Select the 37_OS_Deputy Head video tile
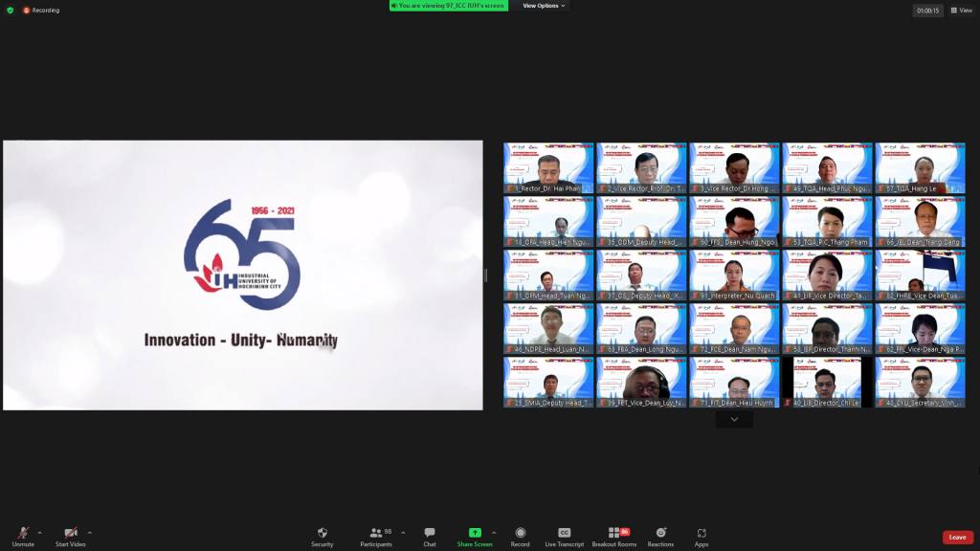Screen dimensions: 980x551 pos(641,275)
